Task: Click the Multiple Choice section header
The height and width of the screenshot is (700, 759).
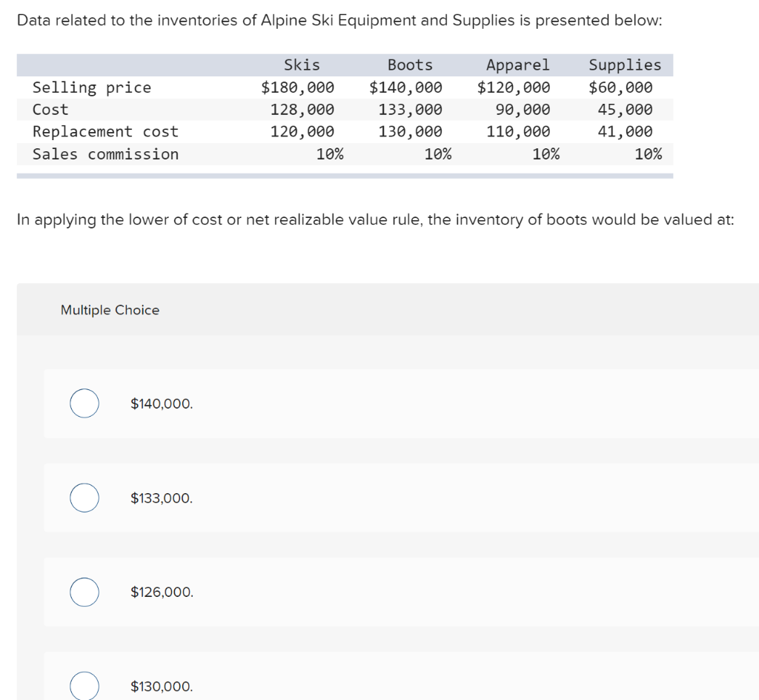Action: 110,310
